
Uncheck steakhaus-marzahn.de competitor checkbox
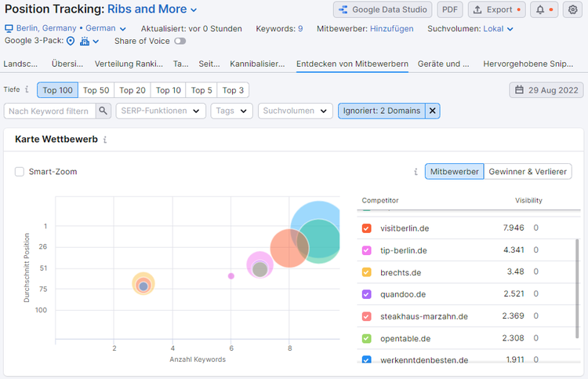point(366,316)
